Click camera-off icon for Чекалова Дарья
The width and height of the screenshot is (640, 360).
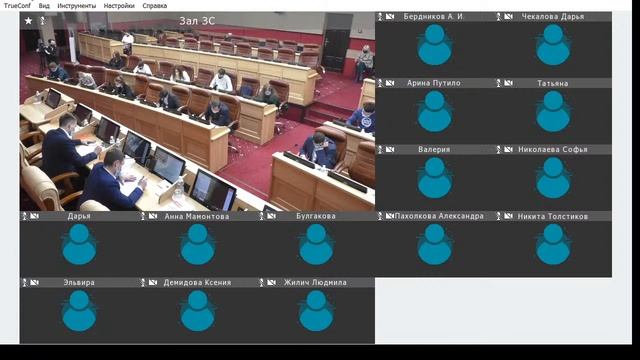click(x=509, y=17)
